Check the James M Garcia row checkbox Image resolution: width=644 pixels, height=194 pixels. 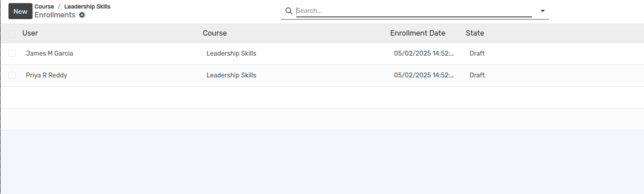point(12,53)
